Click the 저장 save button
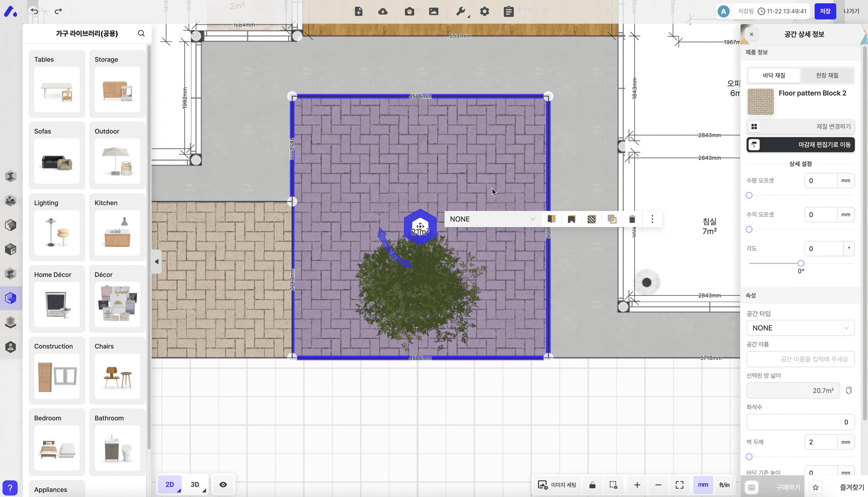 (825, 11)
